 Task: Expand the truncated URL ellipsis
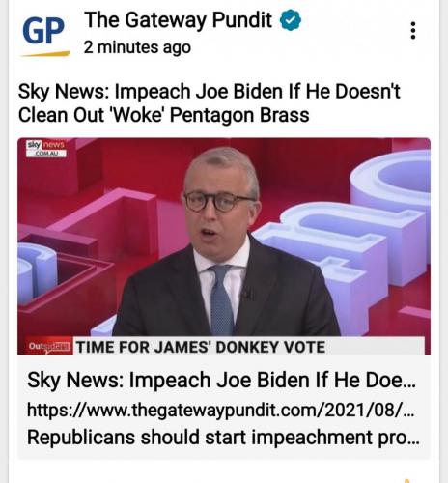408,414
